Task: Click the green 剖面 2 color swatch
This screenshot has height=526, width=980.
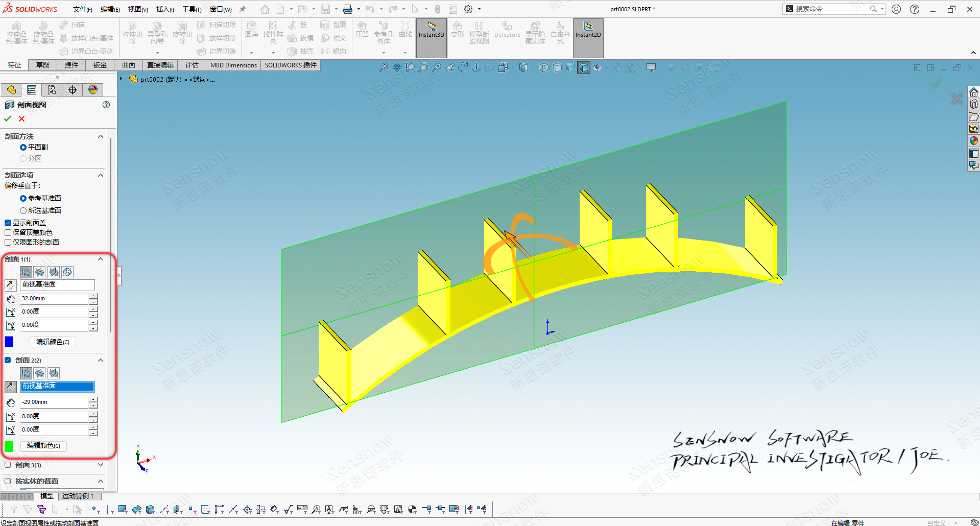Action: tap(9, 446)
